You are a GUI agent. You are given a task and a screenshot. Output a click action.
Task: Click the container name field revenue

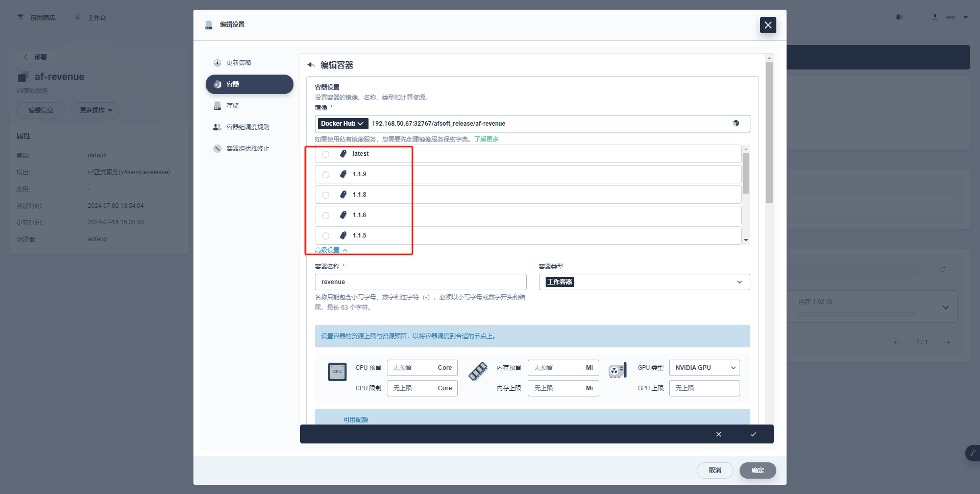pyautogui.click(x=421, y=282)
